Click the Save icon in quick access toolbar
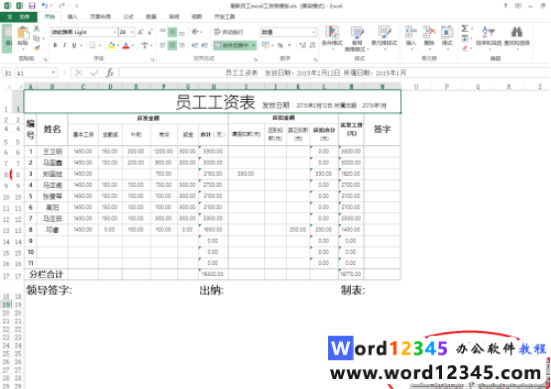Screen dimensions: 551x389 [32, 6]
